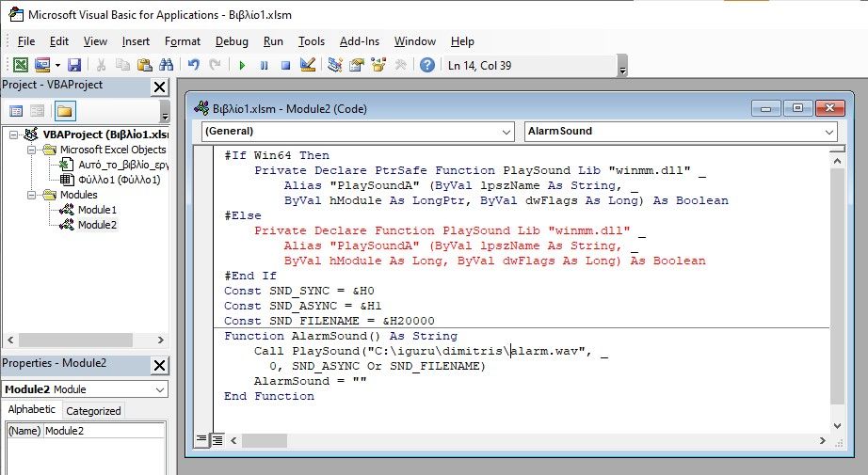The width and height of the screenshot is (868, 475).
Task: Open the File menu
Action: tap(26, 41)
